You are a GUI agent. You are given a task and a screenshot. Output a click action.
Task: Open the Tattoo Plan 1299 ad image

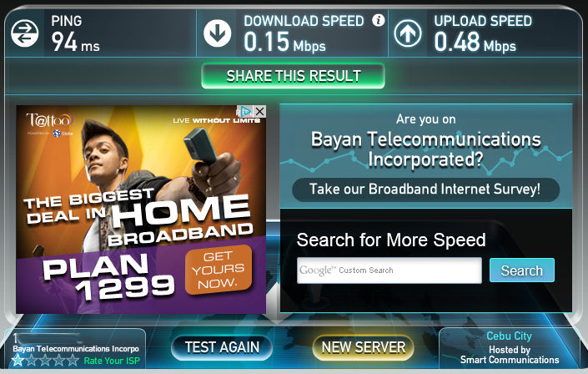coord(141,210)
